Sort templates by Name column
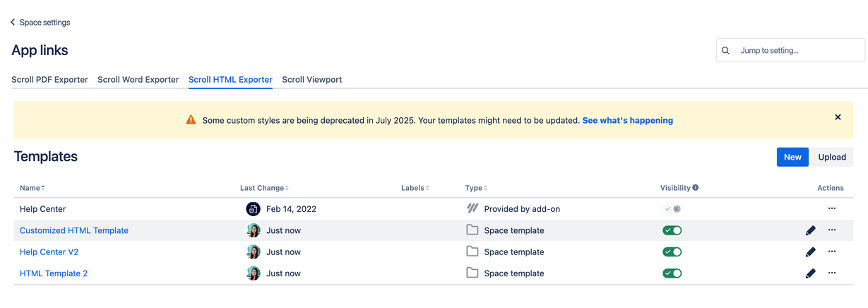The height and width of the screenshot is (308, 868). (32, 188)
